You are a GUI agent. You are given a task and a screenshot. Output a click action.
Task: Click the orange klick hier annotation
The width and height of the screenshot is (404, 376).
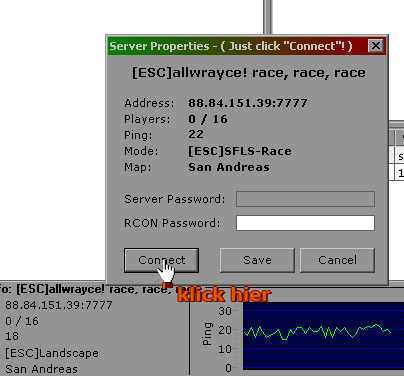click(x=224, y=295)
